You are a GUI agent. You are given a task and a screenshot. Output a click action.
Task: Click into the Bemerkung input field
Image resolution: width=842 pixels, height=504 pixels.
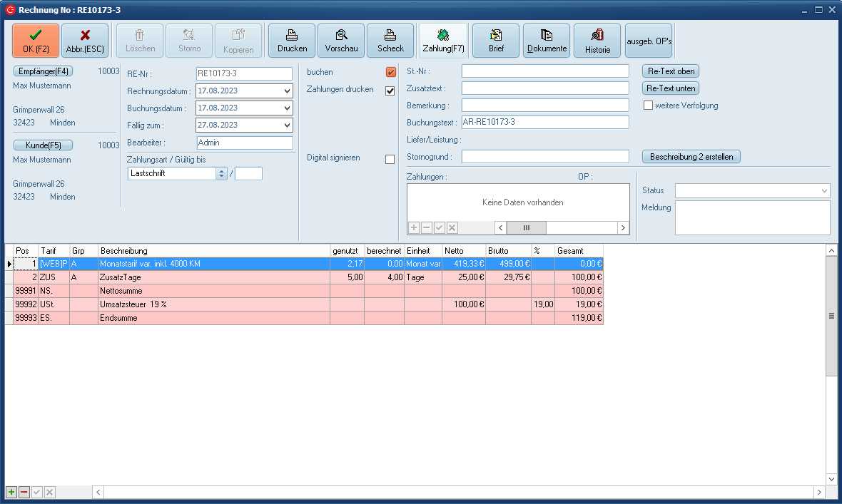pos(545,106)
